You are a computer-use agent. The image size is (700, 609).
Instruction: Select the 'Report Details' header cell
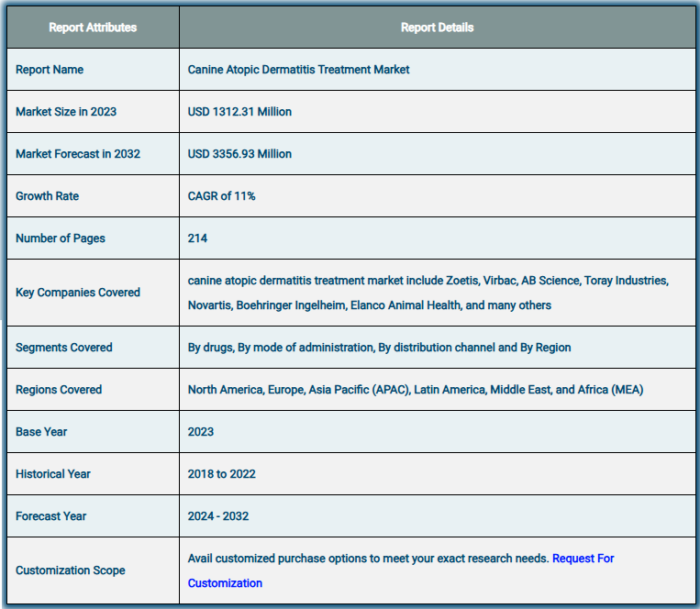(x=437, y=28)
